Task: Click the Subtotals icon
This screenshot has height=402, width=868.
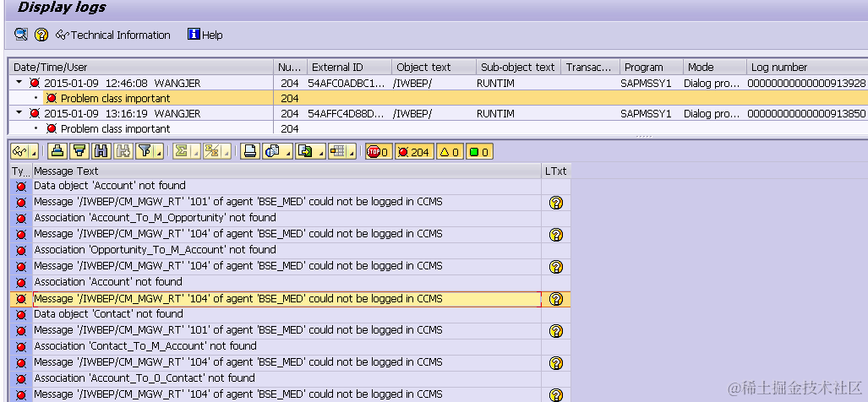Action: (211, 151)
